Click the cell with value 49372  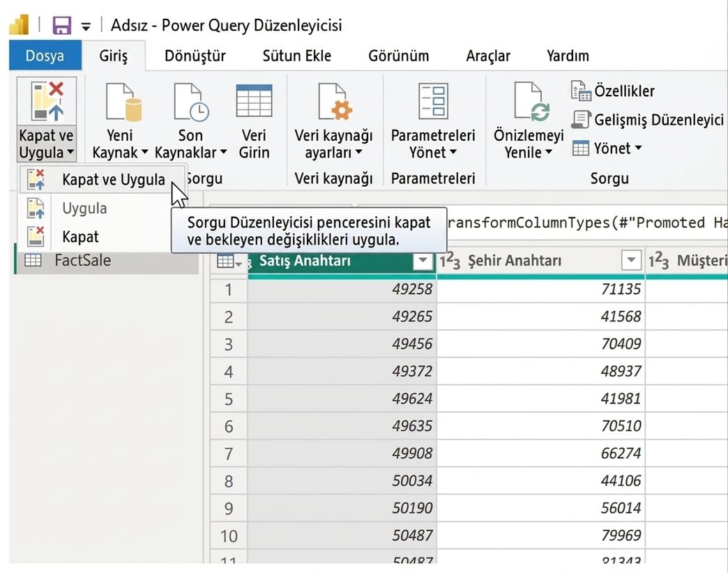click(342, 372)
